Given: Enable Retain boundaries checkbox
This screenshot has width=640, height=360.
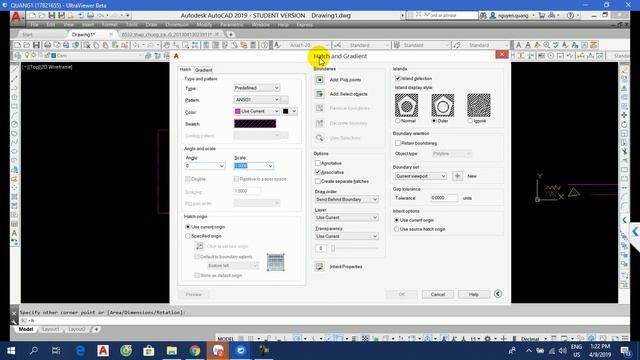Looking at the screenshot, I should coord(398,143).
